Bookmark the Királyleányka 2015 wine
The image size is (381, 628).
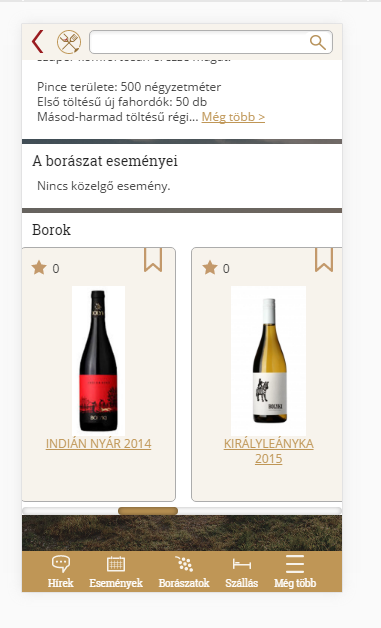click(324, 260)
